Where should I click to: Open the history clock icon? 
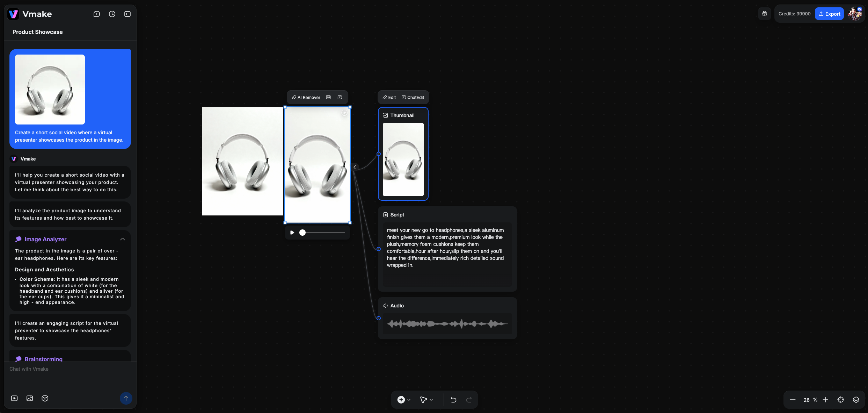click(x=112, y=14)
